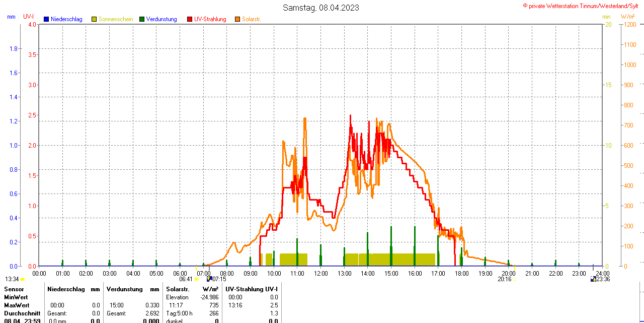Click the 12:00 tick label on time axis

(321, 273)
